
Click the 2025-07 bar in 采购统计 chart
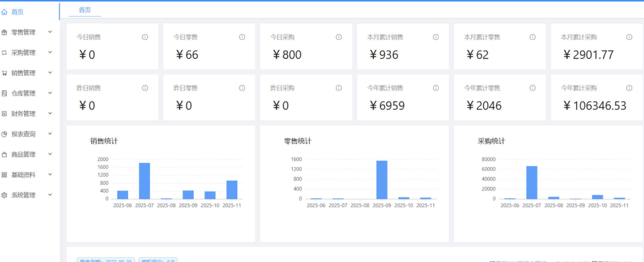(x=531, y=182)
